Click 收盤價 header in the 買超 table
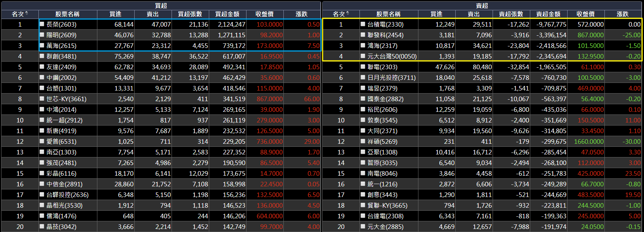Screen dimensions: 644x232 click(265, 14)
